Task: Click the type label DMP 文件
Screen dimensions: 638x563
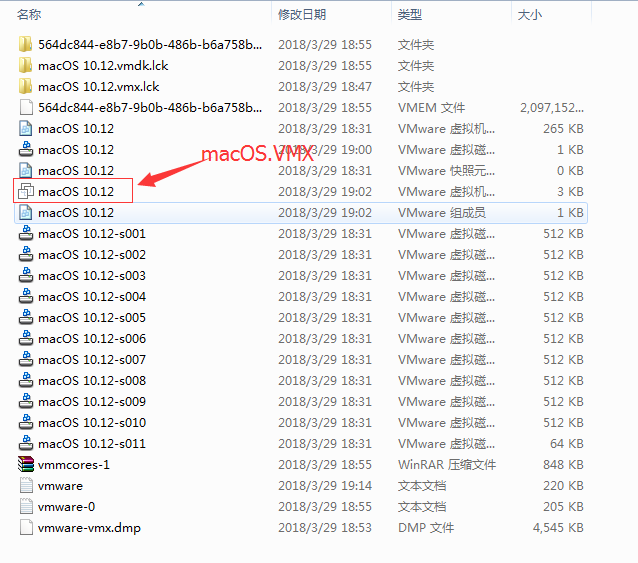Action: tap(426, 528)
